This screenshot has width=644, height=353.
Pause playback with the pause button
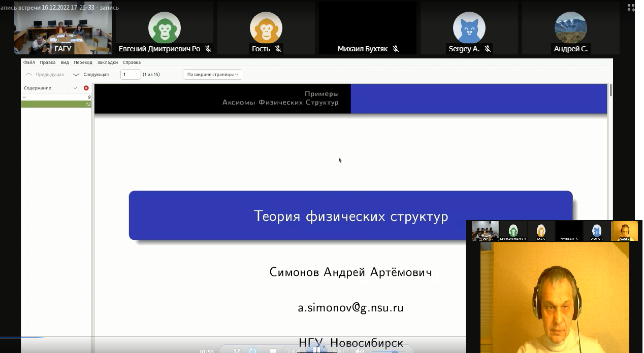316,349
